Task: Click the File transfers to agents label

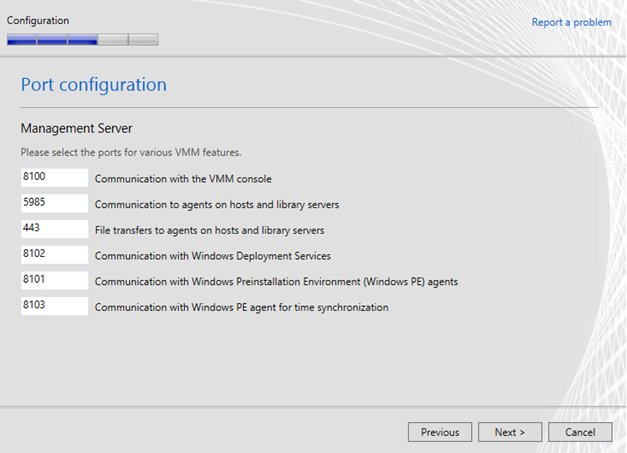Action: pos(210,230)
